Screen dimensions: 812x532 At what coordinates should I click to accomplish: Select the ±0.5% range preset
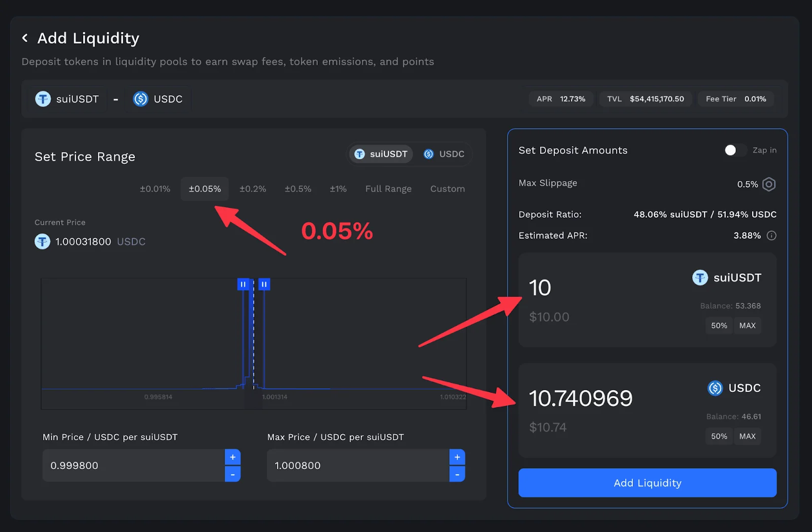tap(298, 189)
